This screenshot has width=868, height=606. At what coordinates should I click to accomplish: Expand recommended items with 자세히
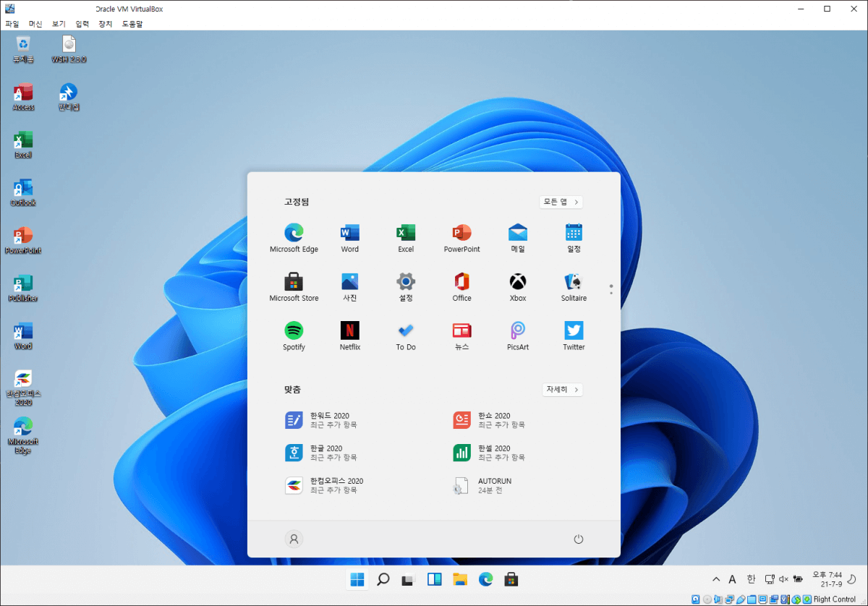(x=562, y=389)
